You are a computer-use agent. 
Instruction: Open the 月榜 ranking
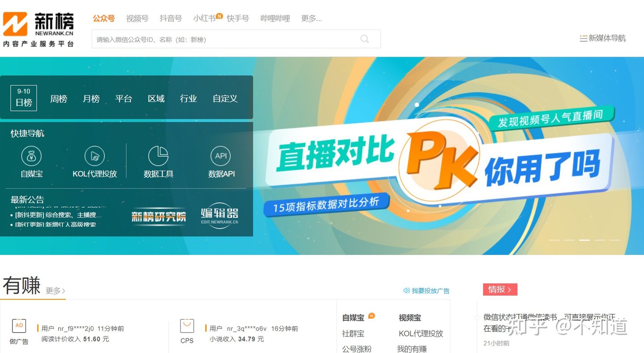tap(91, 98)
